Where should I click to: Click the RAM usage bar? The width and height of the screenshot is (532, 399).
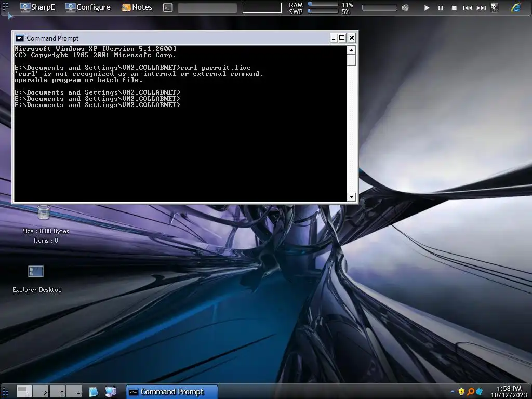coord(323,4)
